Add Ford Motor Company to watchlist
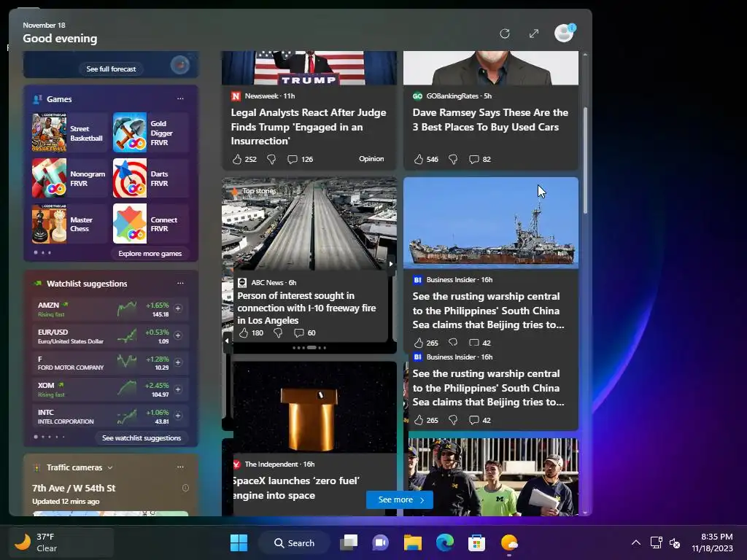Image resolution: width=747 pixels, height=560 pixels. [x=178, y=362]
